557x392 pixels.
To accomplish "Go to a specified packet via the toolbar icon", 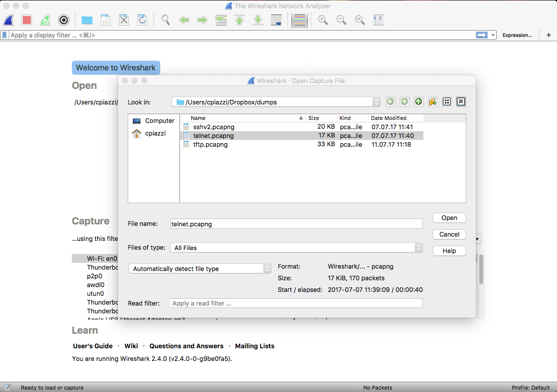I will tap(221, 20).
